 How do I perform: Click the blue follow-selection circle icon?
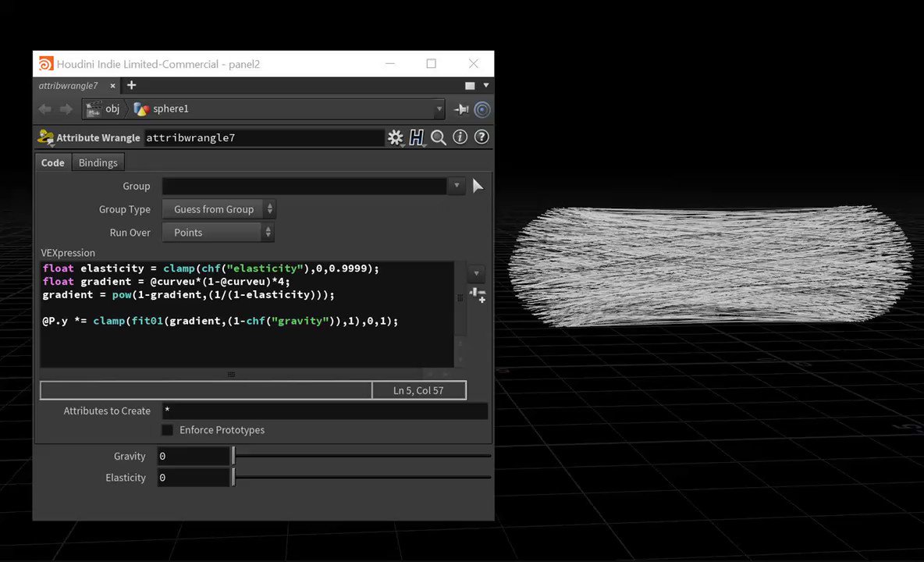482,109
